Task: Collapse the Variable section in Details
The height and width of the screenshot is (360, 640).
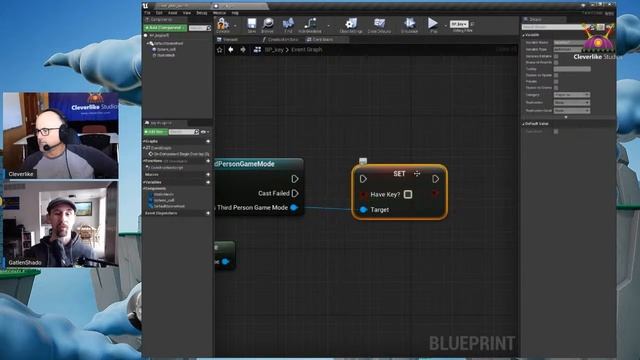Action: click(524, 35)
